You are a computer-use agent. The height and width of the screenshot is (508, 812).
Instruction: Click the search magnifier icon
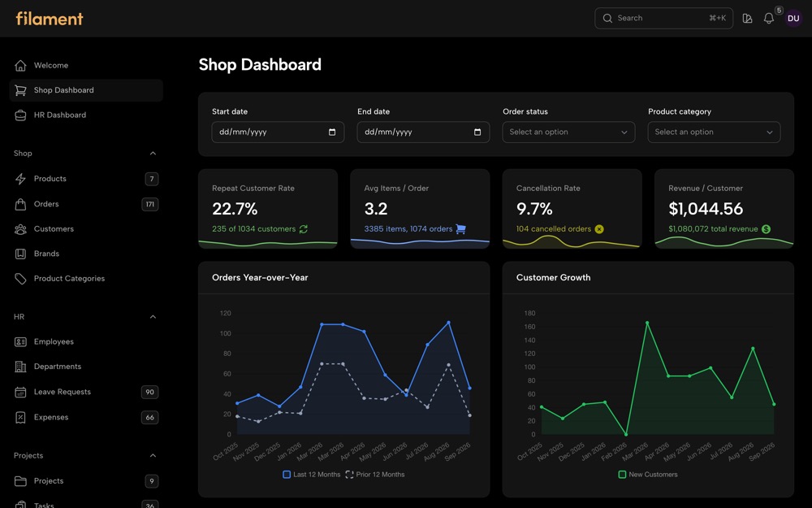click(607, 18)
